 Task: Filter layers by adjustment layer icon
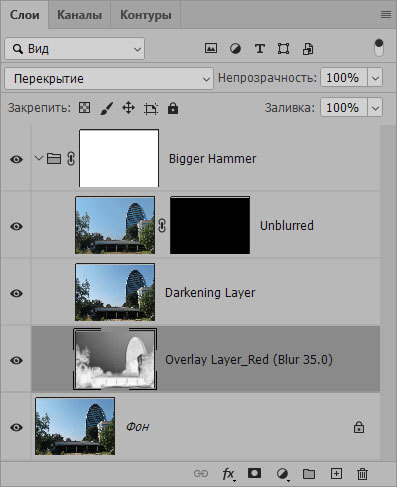pyautogui.click(x=235, y=49)
